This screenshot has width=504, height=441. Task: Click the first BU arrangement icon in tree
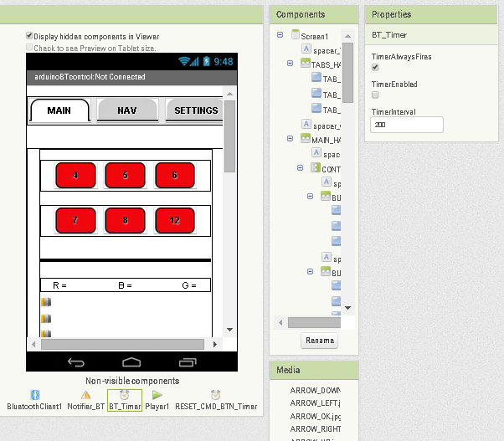click(x=326, y=196)
